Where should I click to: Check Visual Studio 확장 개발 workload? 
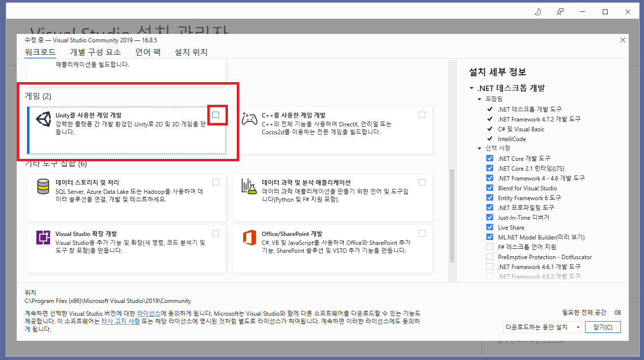click(216, 233)
